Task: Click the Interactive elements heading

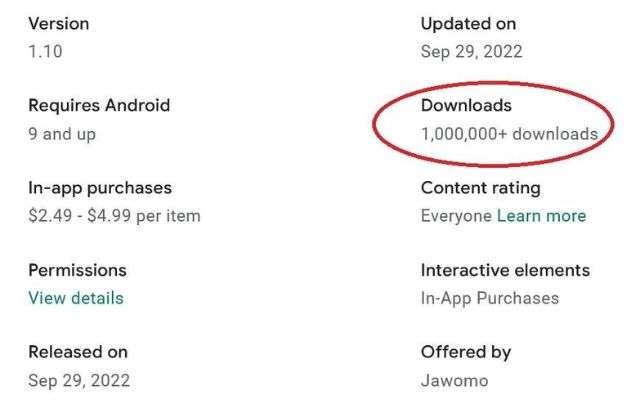Action: (x=505, y=270)
